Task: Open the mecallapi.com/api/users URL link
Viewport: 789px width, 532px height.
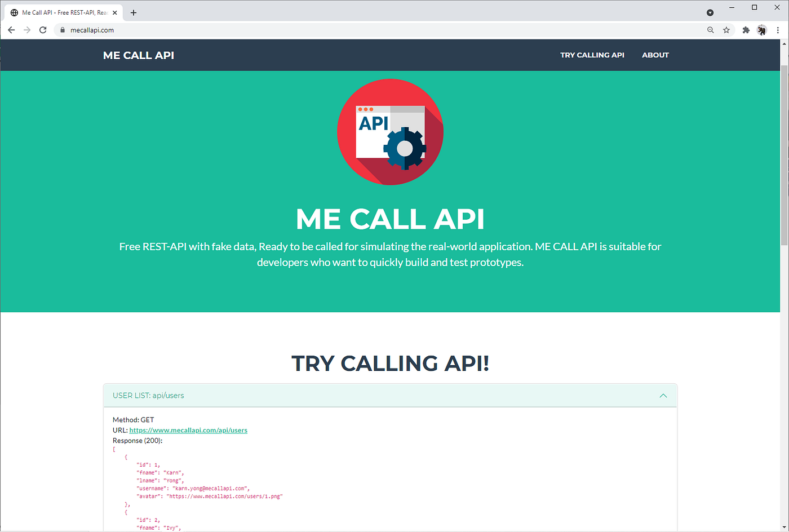Action: coord(188,430)
